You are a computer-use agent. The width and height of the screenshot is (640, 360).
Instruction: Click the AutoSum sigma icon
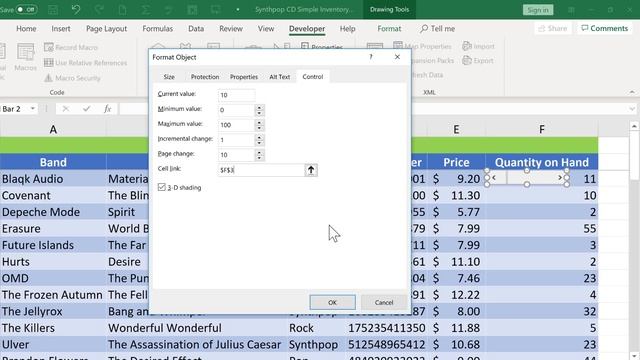pyautogui.click(x=146, y=9)
